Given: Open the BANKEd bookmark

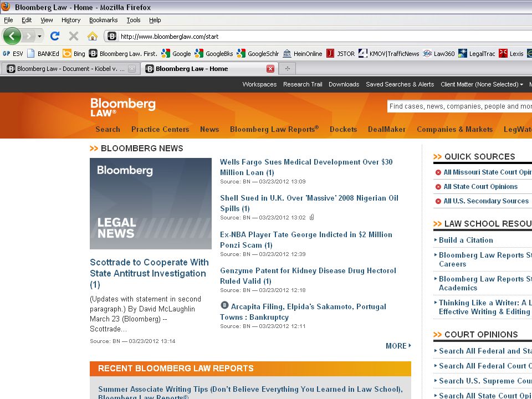Looking at the screenshot, I should [43, 54].
